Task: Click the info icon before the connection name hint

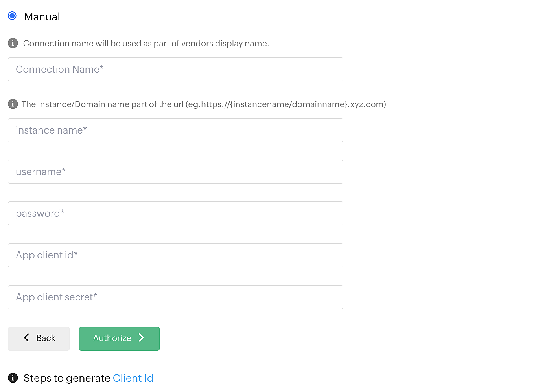Action: pyautogui.click(x=13, y=43)
